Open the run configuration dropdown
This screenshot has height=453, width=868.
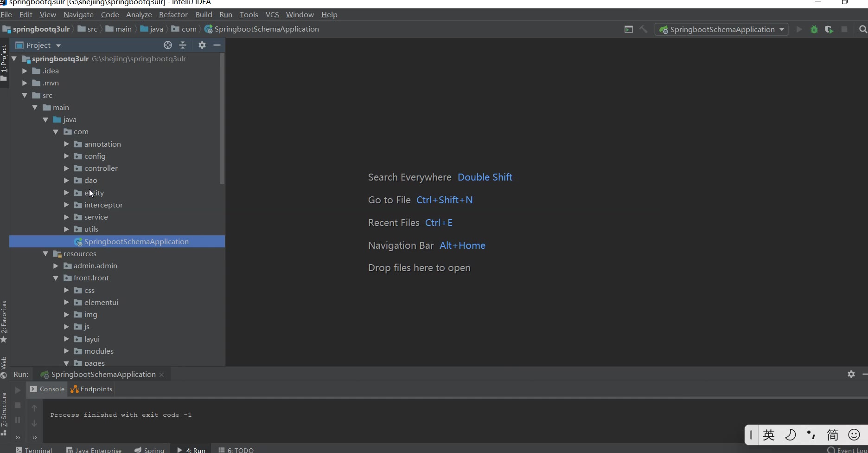click(x=721, y=29)
